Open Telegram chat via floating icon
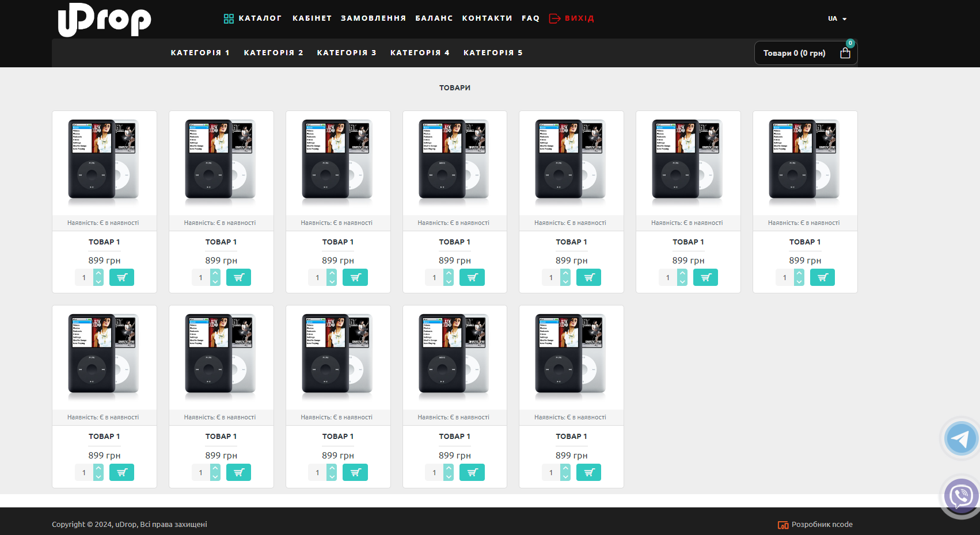Image resolution: width=980 pixels, height=535 pixels. coord(960,438)
